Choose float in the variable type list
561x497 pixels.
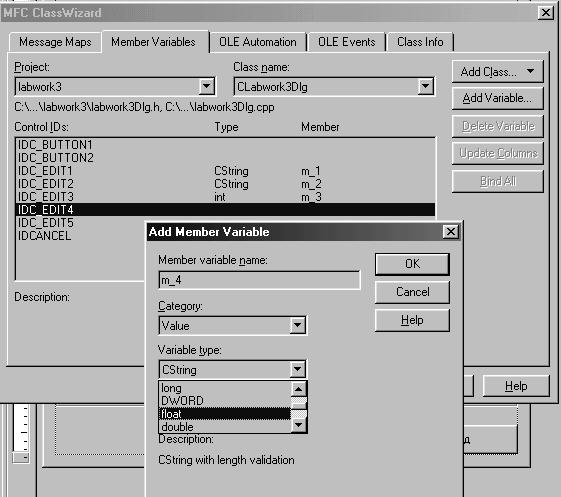(x=225, y=414)
